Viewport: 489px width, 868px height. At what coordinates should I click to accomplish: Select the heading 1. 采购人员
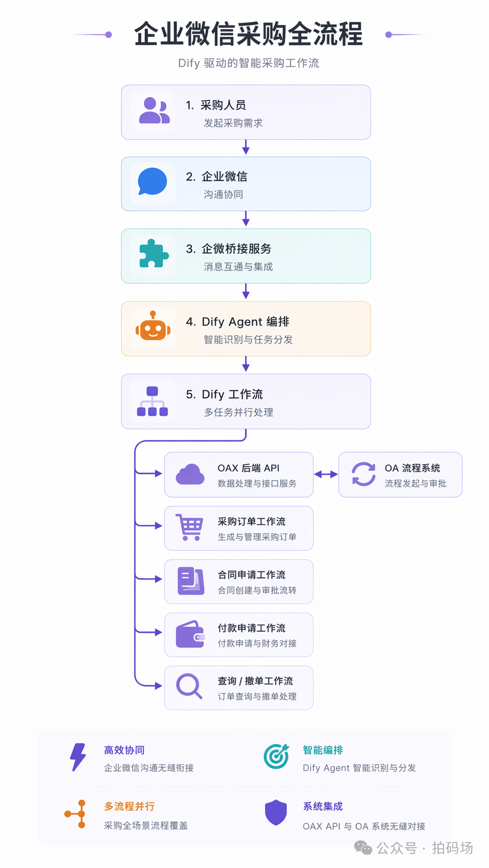point(216,105)
